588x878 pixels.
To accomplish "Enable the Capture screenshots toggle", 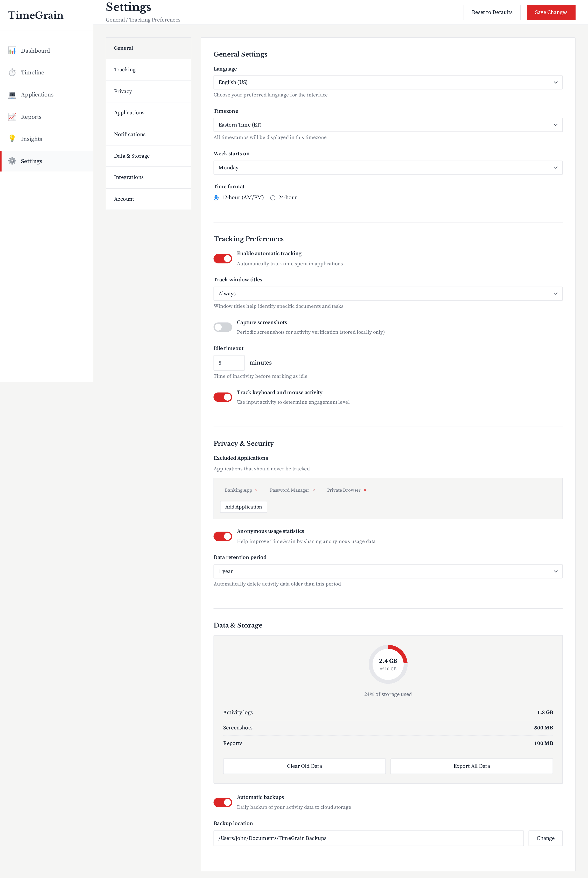I will (x=223, y=327).
